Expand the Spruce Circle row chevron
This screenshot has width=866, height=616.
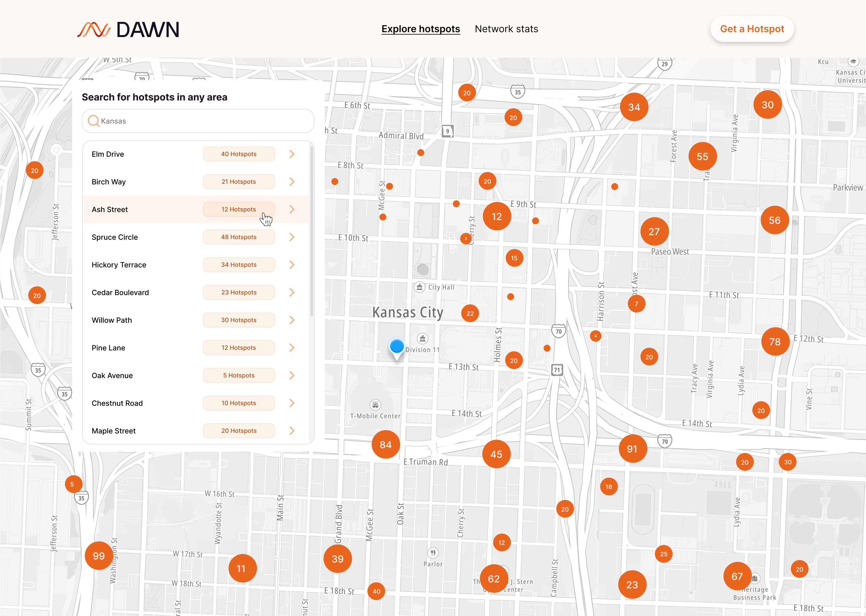pyautogui.click(x=292, y=237)
